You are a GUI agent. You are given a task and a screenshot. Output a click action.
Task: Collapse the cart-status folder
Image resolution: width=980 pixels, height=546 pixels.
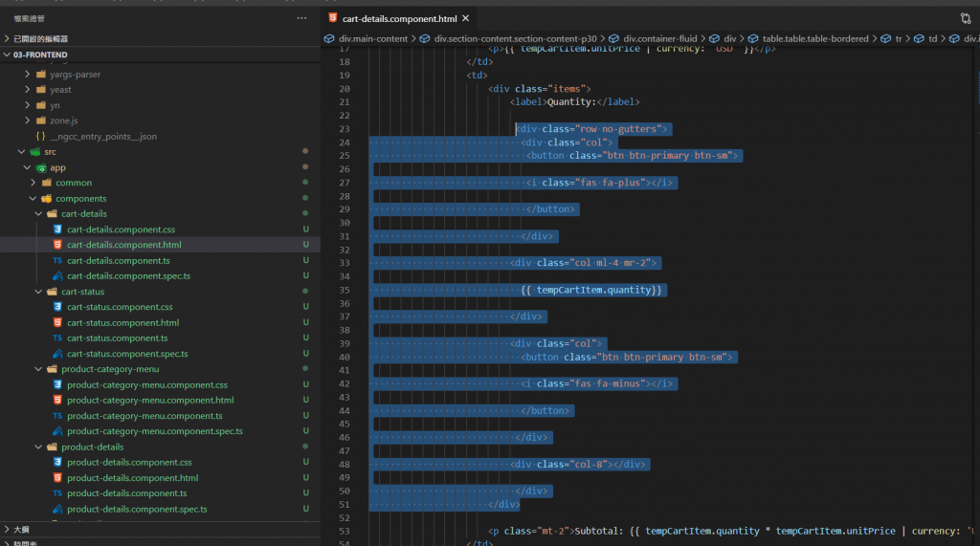point(38,291)
